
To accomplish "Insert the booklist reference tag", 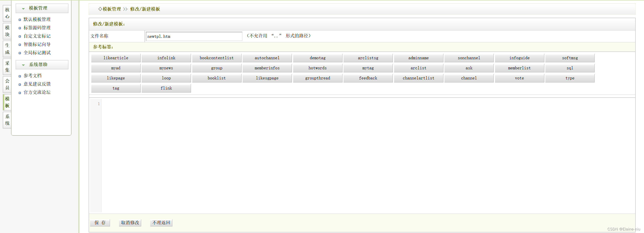I will (217, 78).
